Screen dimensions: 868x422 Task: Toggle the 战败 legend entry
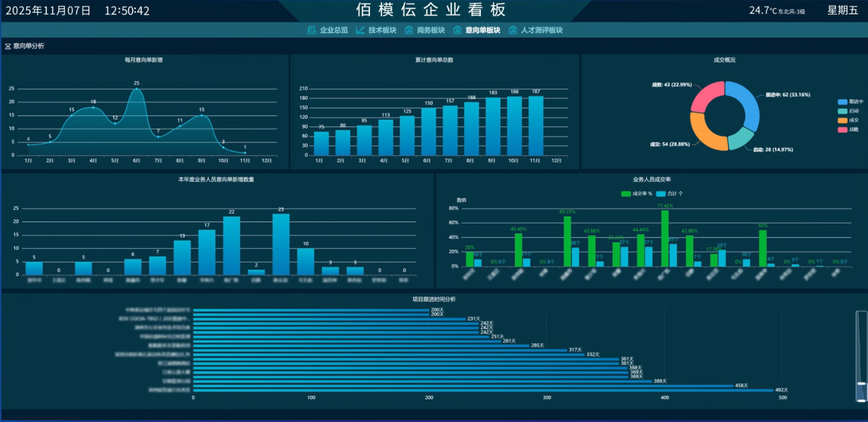coord(850,129)
